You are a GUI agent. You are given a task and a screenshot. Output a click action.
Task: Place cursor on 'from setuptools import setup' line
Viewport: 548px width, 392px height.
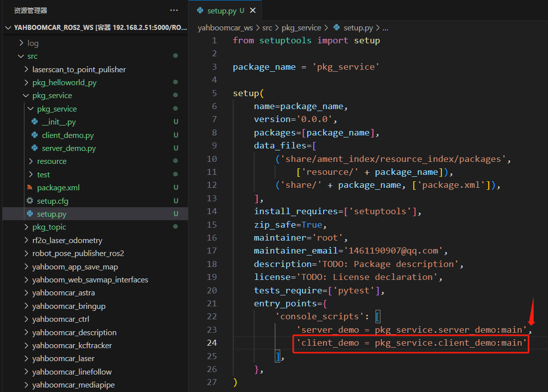pyautogui.click(x=306, y=40)
